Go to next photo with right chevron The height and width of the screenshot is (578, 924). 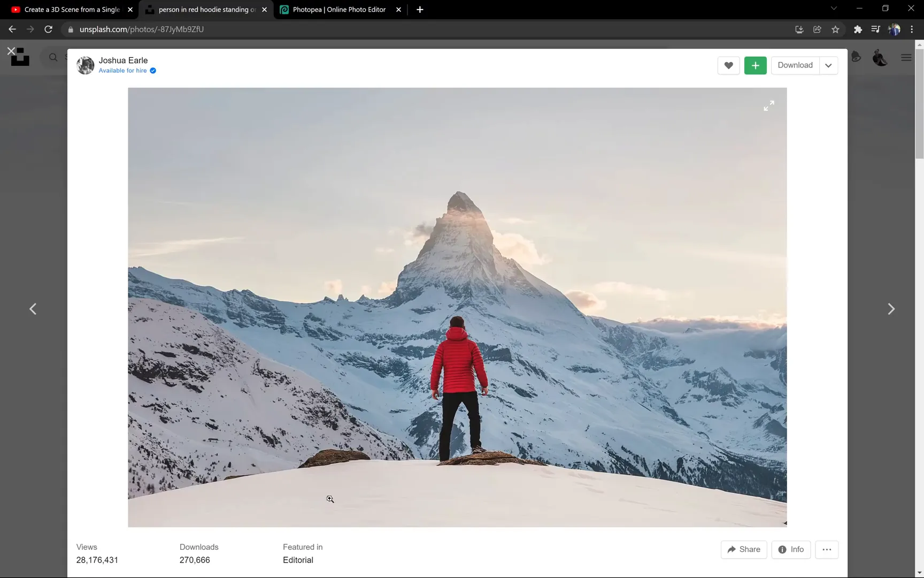891,309
